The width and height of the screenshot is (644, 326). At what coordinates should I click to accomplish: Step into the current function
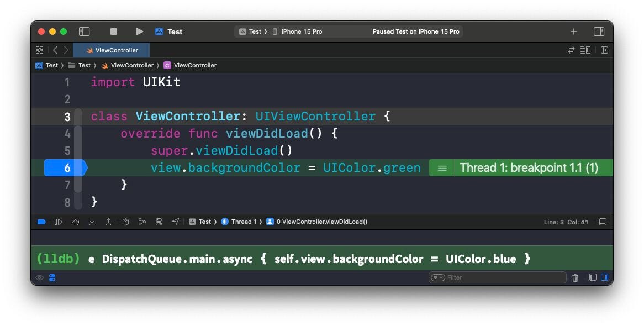92,222
